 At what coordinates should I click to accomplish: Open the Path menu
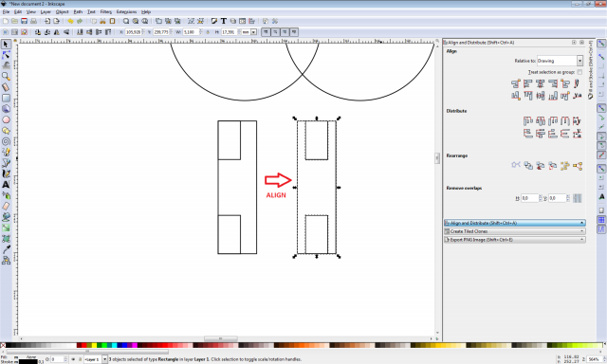[78, 12]
